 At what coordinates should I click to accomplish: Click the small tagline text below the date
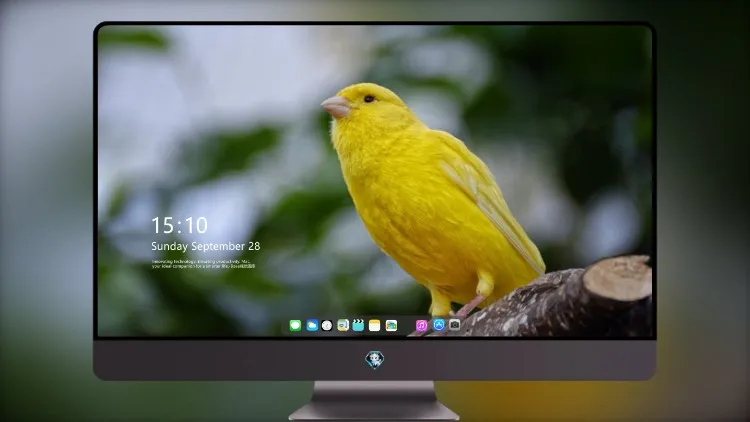pos(203,264)
